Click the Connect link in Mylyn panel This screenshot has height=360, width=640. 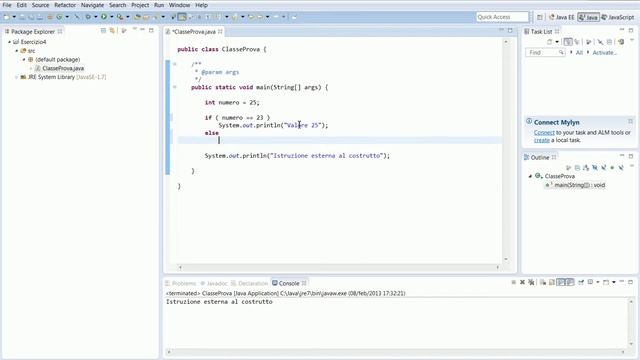[544, 133]
